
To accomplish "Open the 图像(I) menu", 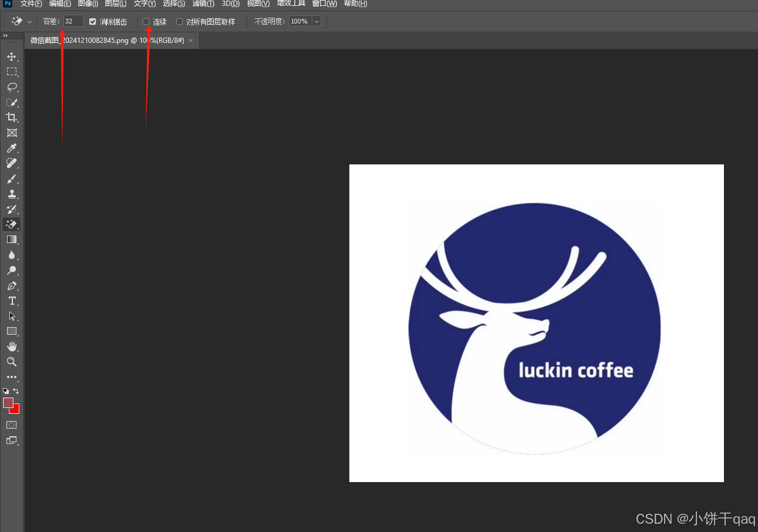I will (x=88, y=4).
